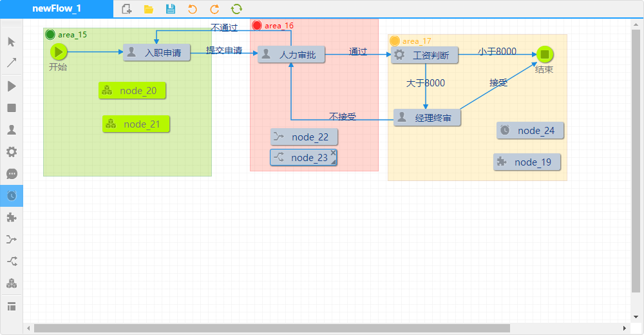Choose the chat bubble node tool in sidebar
644x335 pixels.
tap(12, 174)
